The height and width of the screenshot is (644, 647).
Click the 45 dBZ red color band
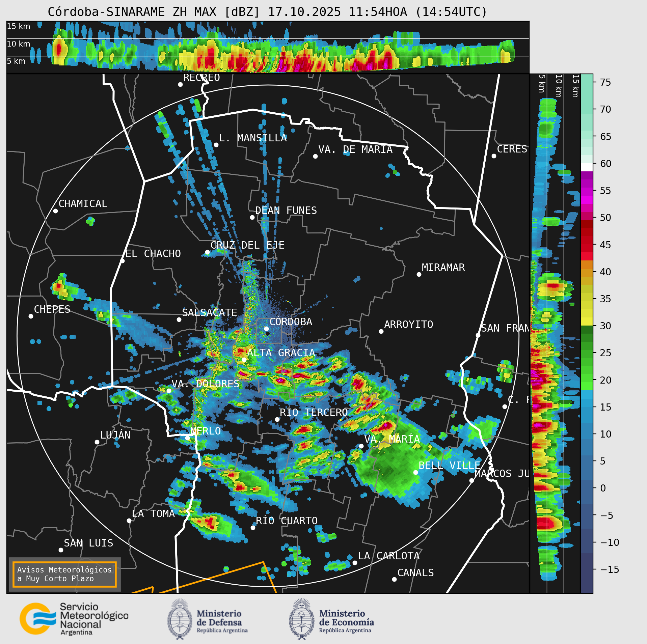pos(587,245)
